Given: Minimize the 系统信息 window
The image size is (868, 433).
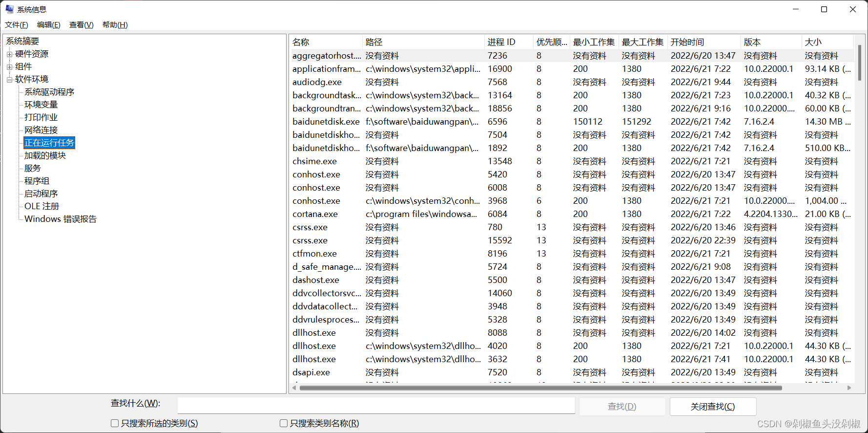Looking at the screenshot, I should pyautogui.click(x=796, y=9).
